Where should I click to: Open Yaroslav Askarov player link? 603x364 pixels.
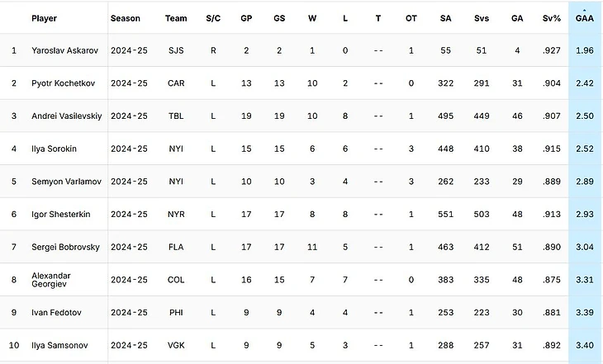[x=65, y=50]
